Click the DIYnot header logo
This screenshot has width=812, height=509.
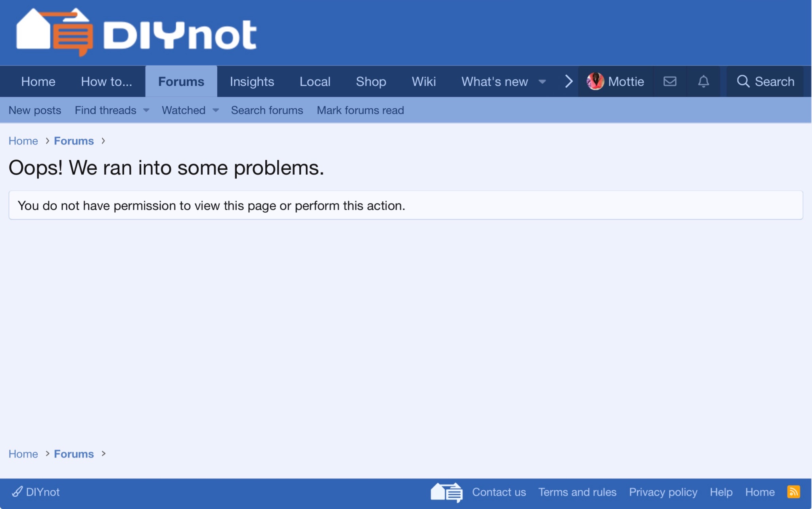[x=136, y=33]
